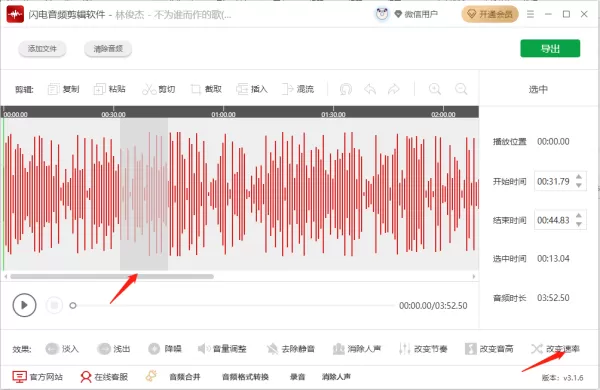Click the 02:00.00 mark on the timeline ruler

click(443, 114)
